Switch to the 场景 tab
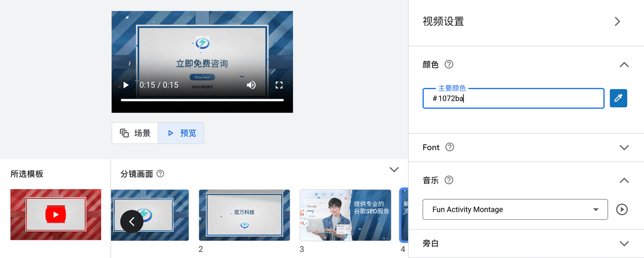Screen dimensions: 644x258 pyautogui.click(x=135, y=133)
